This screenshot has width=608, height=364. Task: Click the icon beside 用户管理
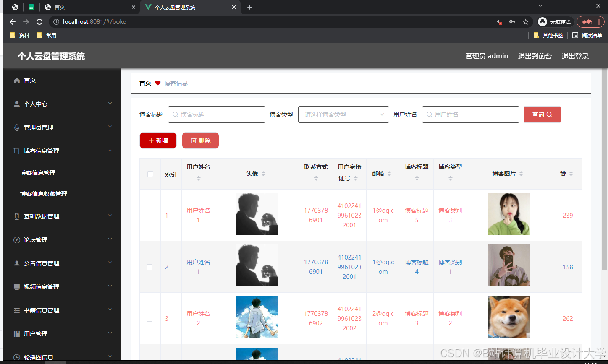click(17, 334)
